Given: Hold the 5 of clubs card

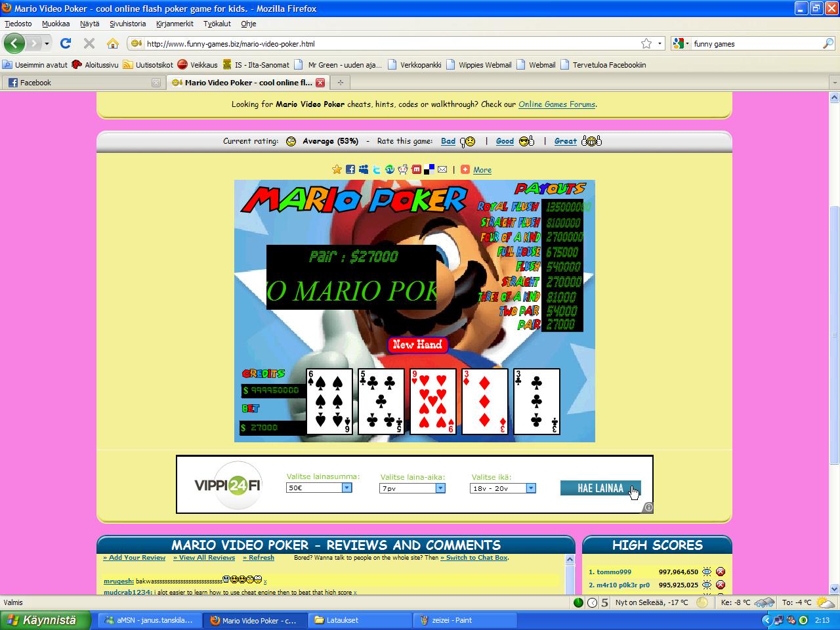Looking at the screenshot, I should click(x=381, y=402).
